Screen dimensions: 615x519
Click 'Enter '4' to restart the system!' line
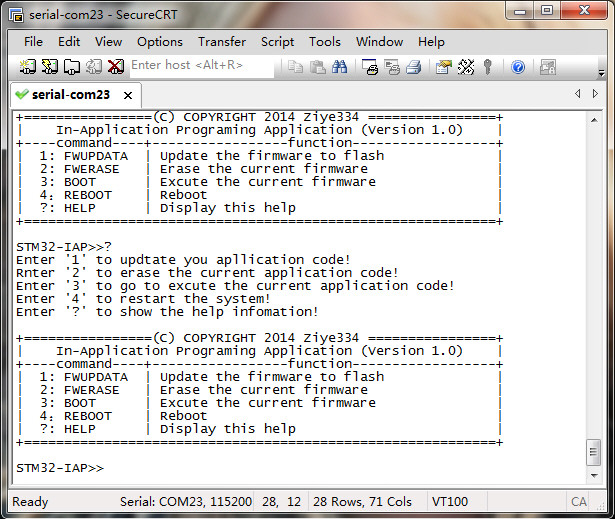coord(143,299)
